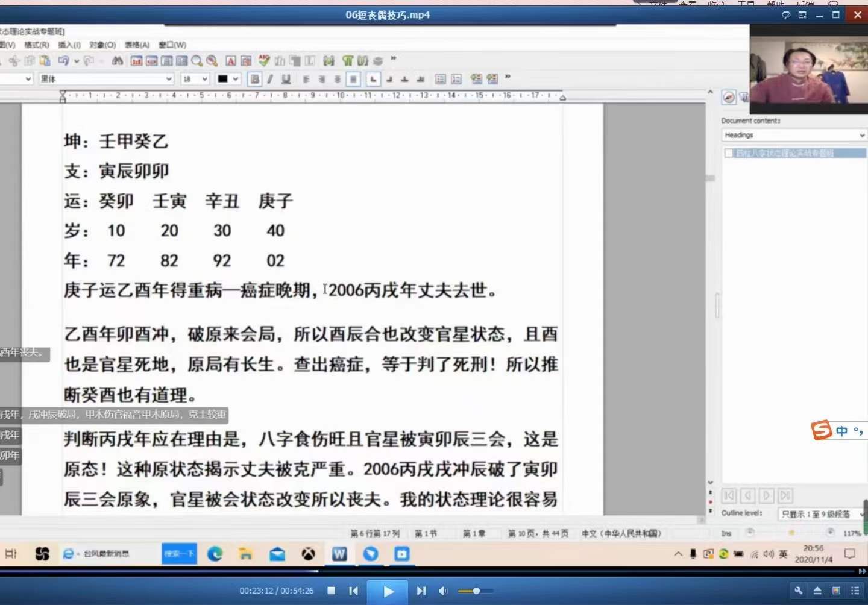Open the Headings dropdown under Document content
Viewport: 868px width, 605px height.
[x=793, y=135]
